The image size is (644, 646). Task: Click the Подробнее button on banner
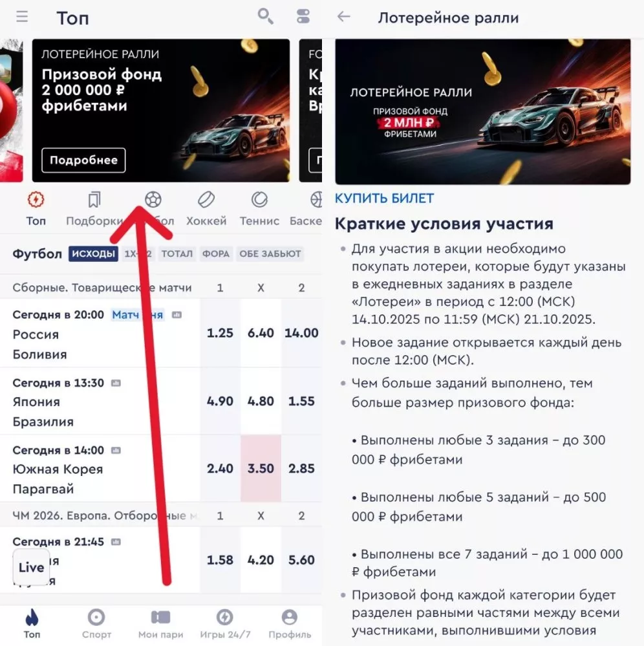pos(83,160)
